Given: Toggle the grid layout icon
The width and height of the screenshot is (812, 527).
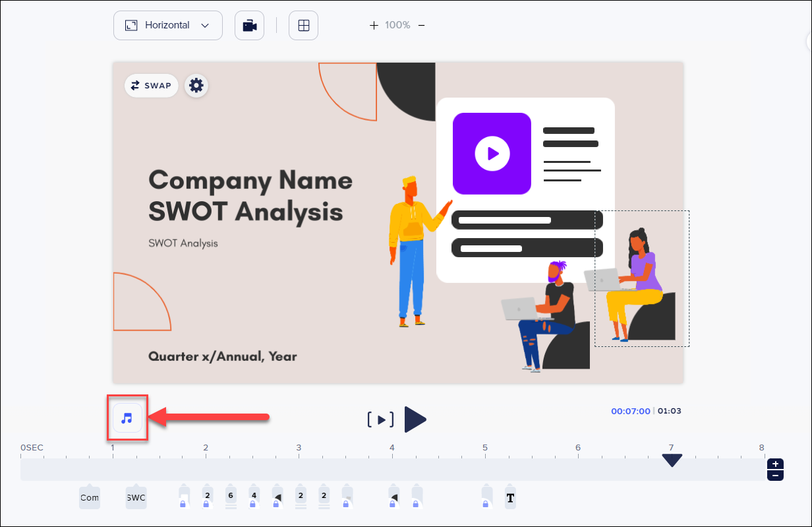Looking at the screenshot, I should click(x=303, y=26).
